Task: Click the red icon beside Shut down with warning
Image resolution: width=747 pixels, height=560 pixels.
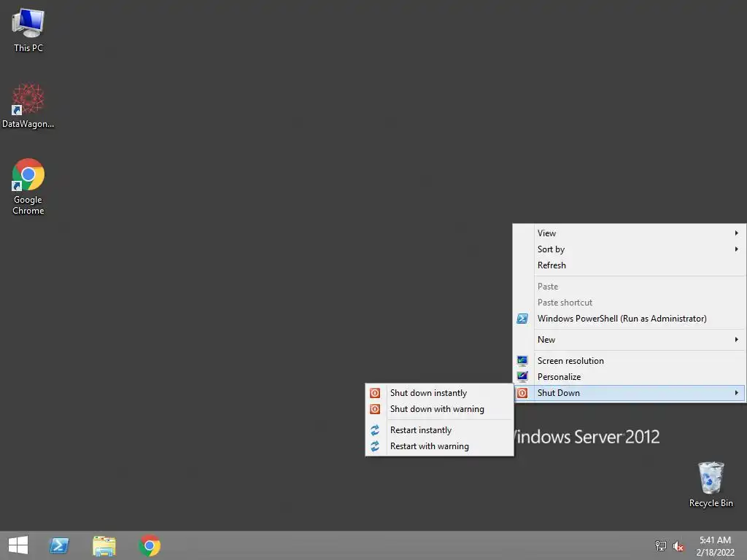Action: (x=375, y=409)
